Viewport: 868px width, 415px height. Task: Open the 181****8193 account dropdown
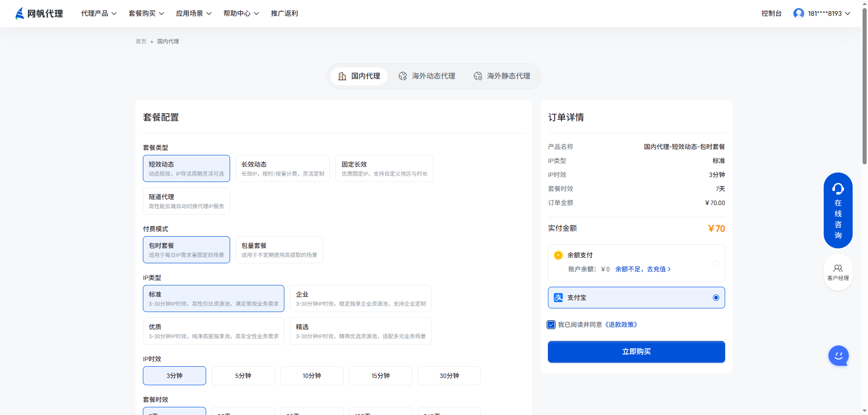pyautogui.click(x=822, y=14)
